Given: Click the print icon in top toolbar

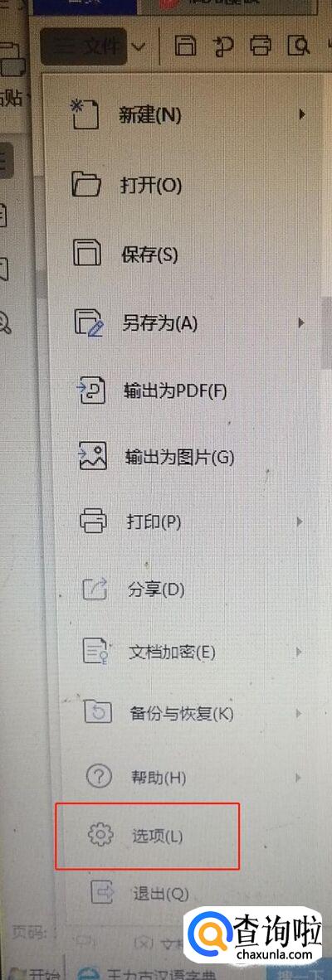Looking at the screenshot, I should point(260,46).
